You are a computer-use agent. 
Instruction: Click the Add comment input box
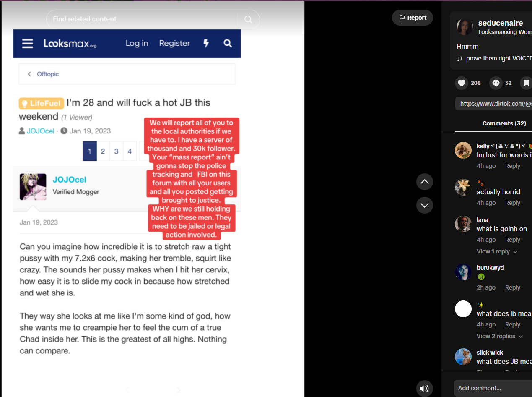click(x=493, y=388)
